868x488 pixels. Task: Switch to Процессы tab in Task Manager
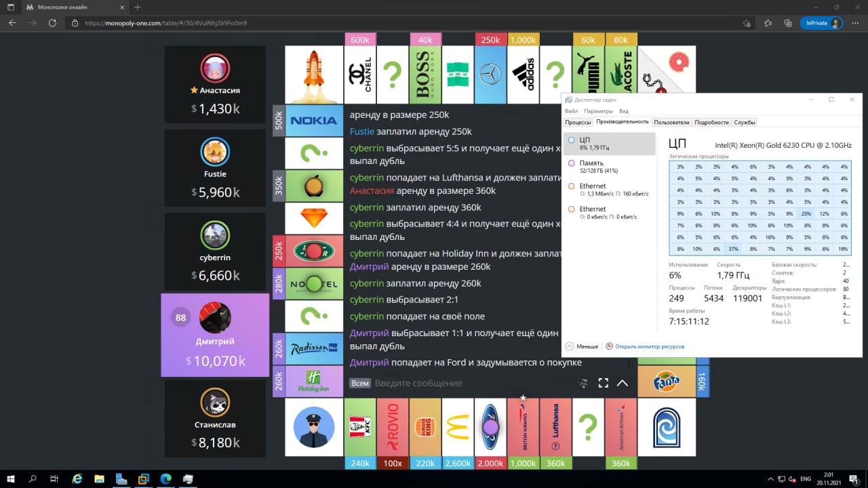pos(578,122)
